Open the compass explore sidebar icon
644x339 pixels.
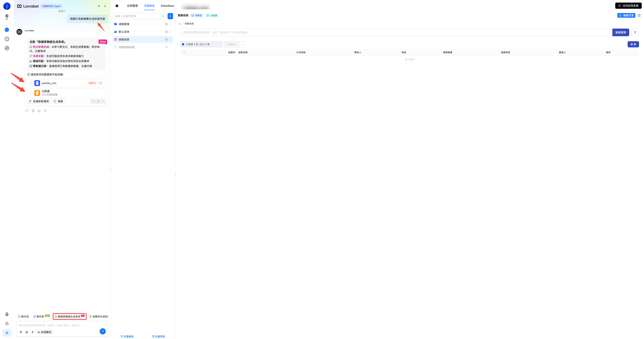7,48
